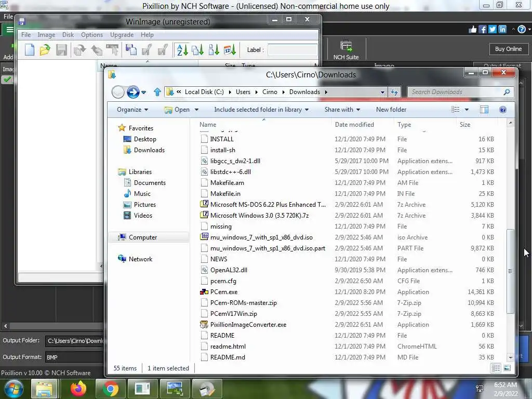Click Open folder icon in WinImage toolbar

pos(45,50)
